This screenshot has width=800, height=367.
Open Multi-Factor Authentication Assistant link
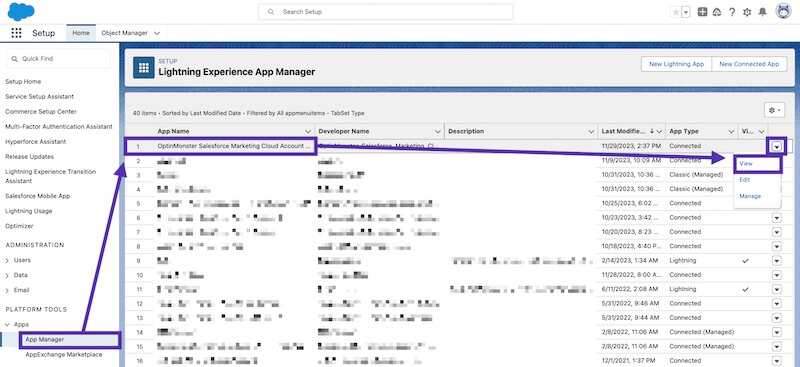pos(59,127)
